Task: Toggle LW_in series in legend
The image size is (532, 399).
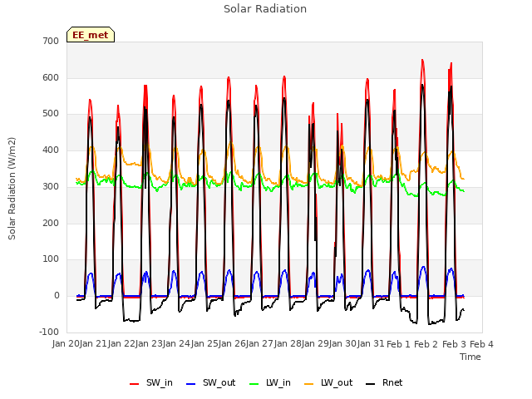Action: tap(269, 382)
